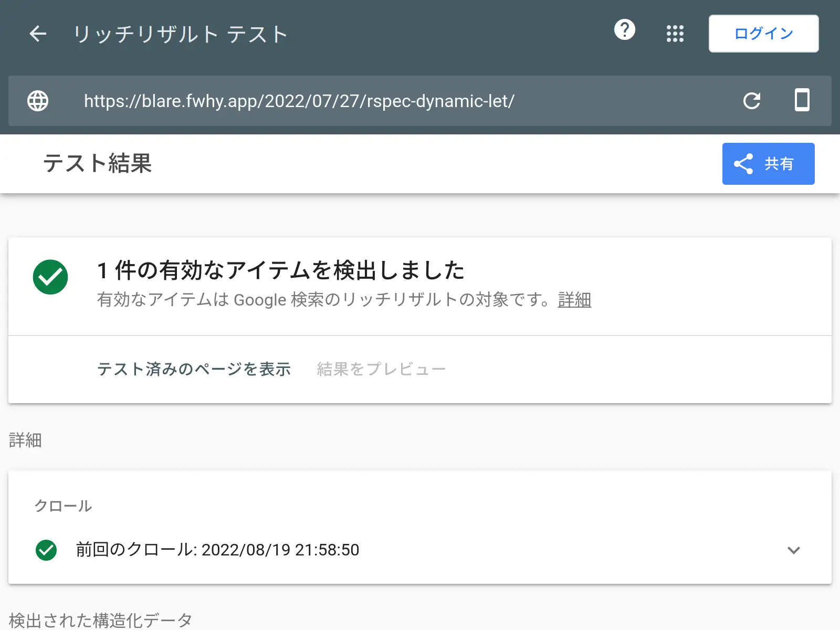Reload the test with refresh icon

(x=752, y=101)
